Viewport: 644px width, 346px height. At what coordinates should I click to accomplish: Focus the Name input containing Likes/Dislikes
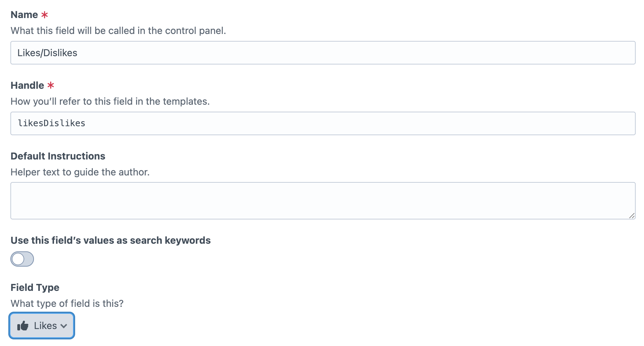pos(323,53)
